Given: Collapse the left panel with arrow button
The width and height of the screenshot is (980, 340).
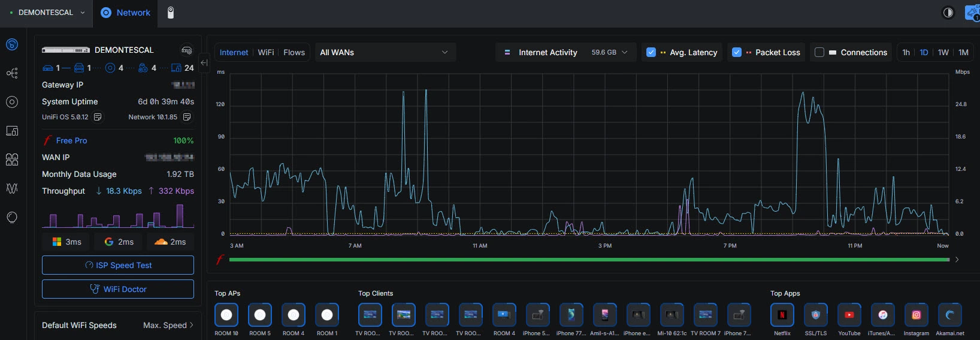Looking at the screenshot, I should coord(204,62).
